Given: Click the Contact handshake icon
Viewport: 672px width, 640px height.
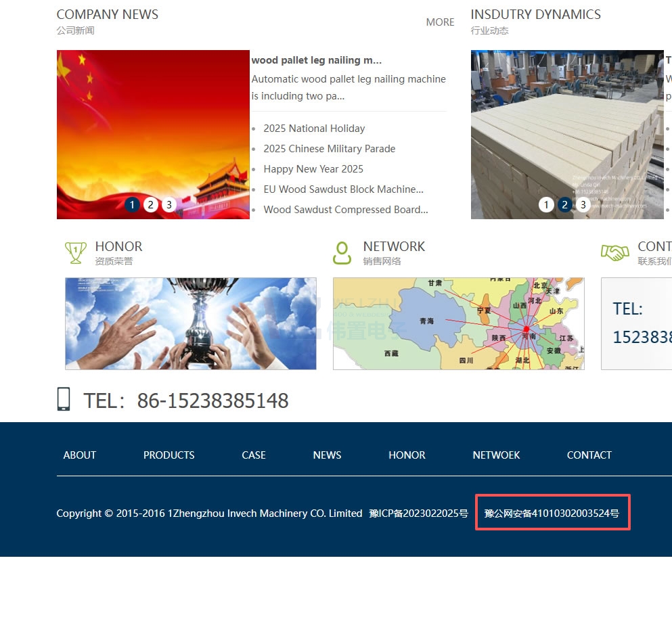Looking at the screenshot, I should tap(614, 253).
